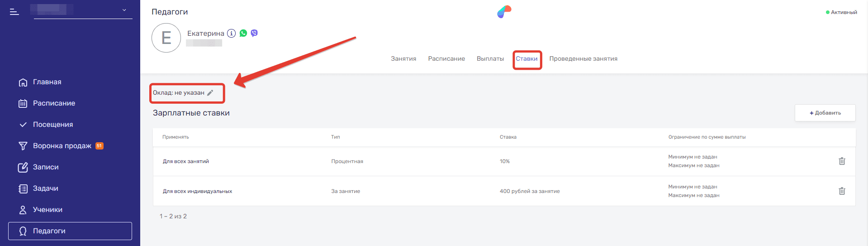Open the Посещения section in the sidebar
Image resolution: width=868 pixels, height=246 pixels.
pos(53,125)
